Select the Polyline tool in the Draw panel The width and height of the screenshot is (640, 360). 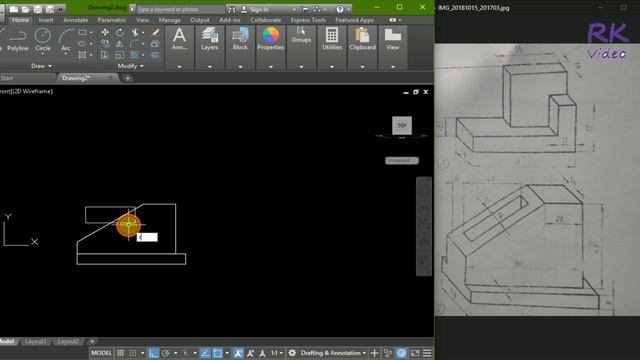[x=18, y=40]
